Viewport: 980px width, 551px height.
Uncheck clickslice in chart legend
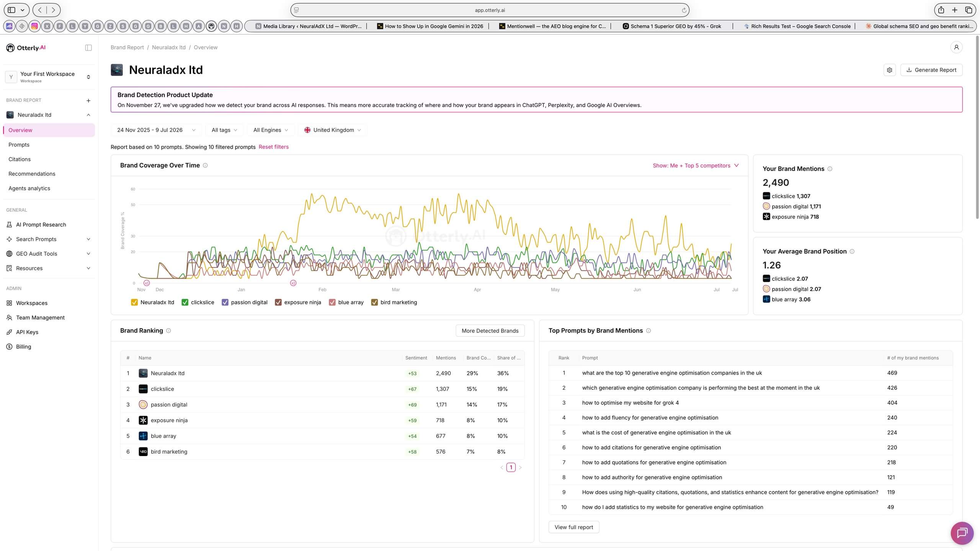pos(185,302)
